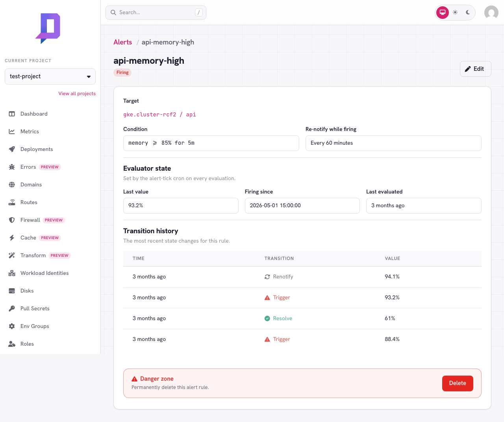
Task: Click the Metrics chart icon
Action: (12, 131)
